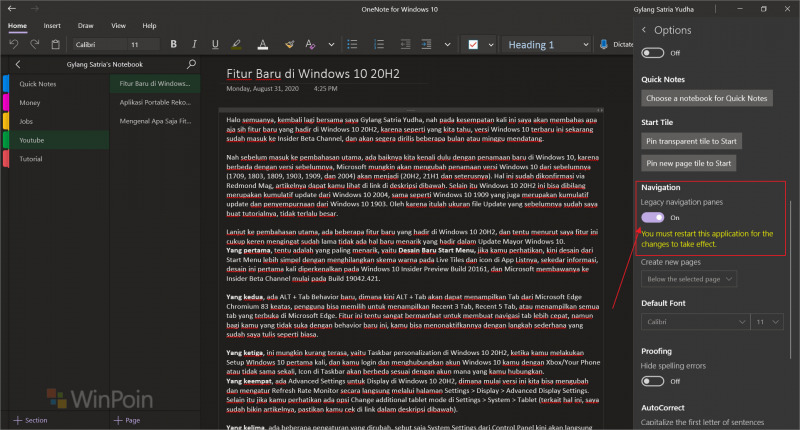Open the font size 11 box

tap(143, 44)
